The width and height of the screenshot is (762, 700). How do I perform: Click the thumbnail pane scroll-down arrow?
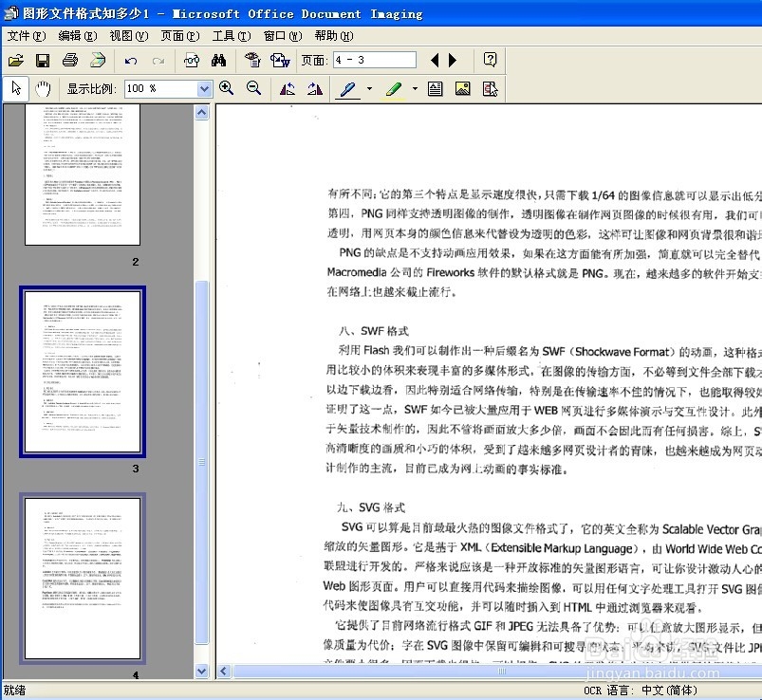pos(202,671)
